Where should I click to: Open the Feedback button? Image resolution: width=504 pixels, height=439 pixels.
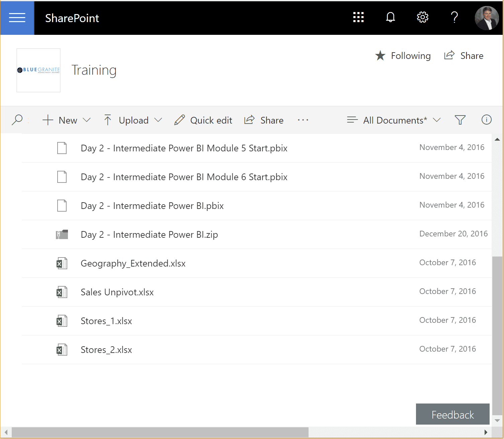coord(452,414)
